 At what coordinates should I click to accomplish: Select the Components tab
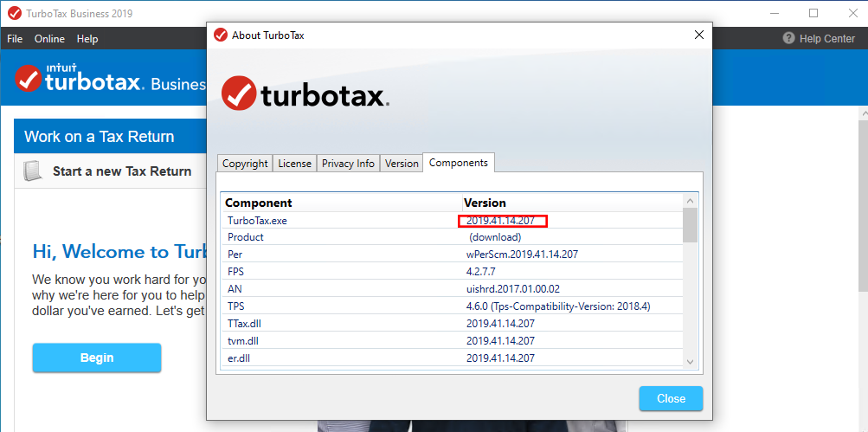click(459, 162)
